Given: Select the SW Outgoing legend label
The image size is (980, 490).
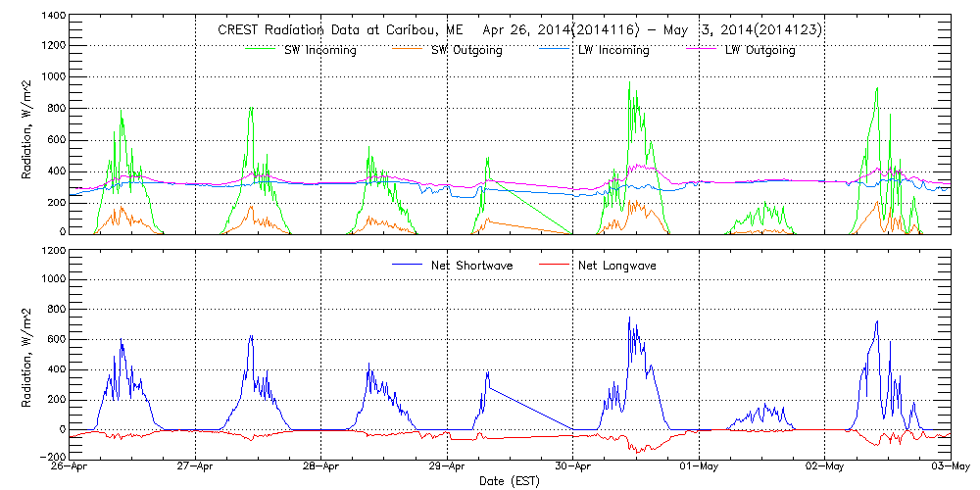Looking at the screenshot, I should (466, 50).
